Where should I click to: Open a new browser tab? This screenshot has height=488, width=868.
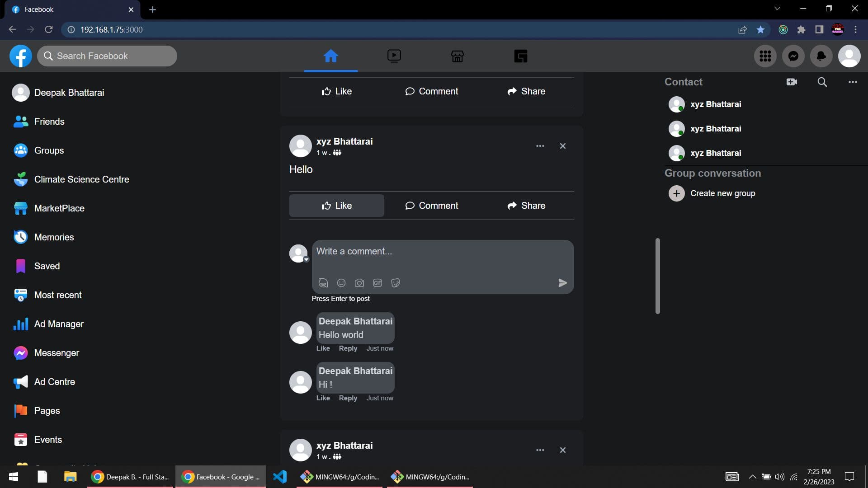tap(152, 9)
